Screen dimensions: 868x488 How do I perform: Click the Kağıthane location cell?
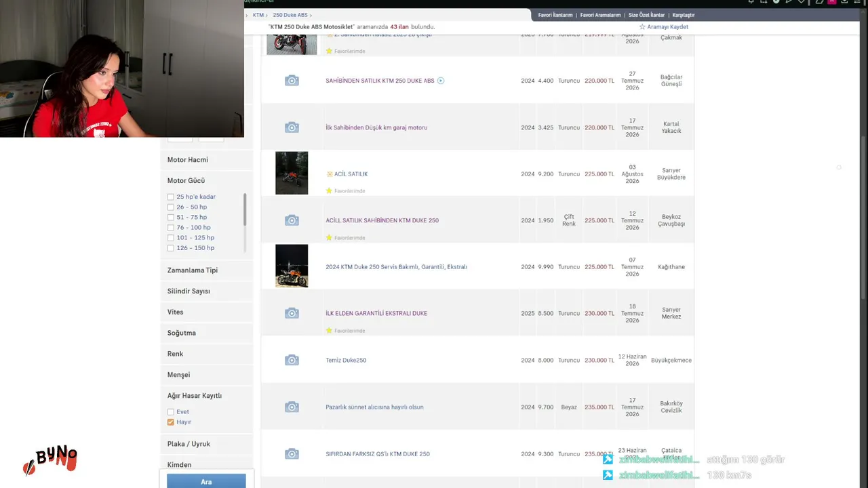pyautogui.click(x=671, y=267)
